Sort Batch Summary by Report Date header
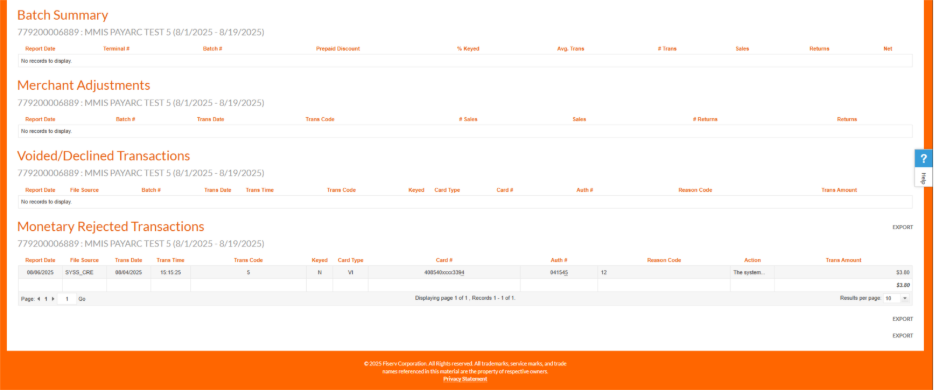 point(40,48)
